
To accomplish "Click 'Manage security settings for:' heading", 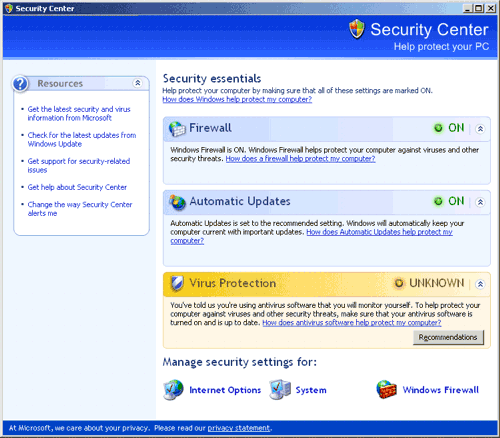I will tap(240, 362).
